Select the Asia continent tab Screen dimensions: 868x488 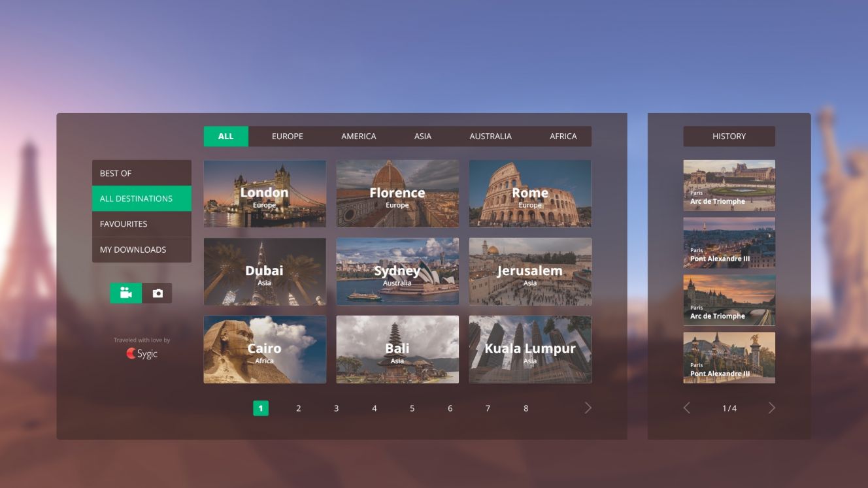coord(422,137)
